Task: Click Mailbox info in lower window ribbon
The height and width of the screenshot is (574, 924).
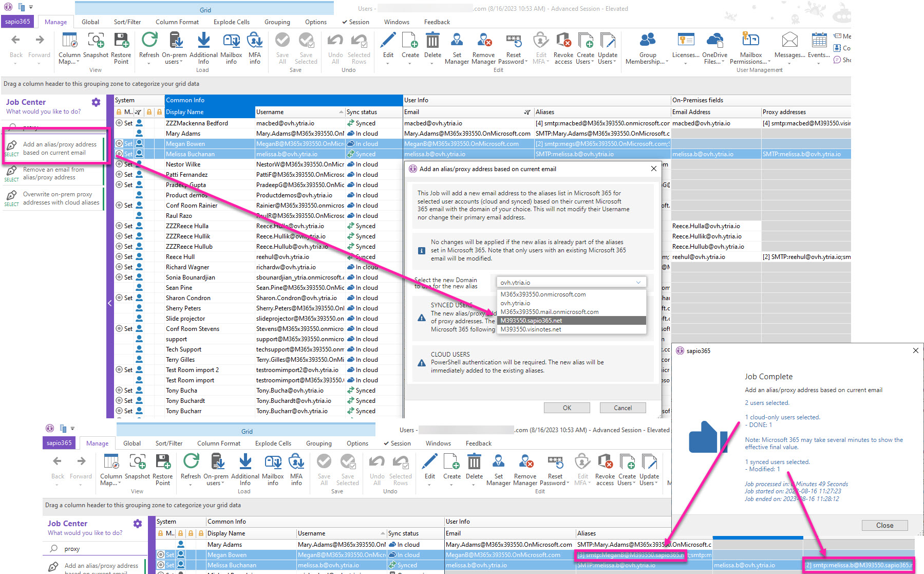Action: point(273,469)
